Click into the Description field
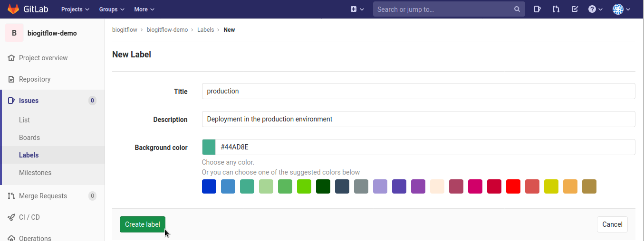 pos(418,119)
